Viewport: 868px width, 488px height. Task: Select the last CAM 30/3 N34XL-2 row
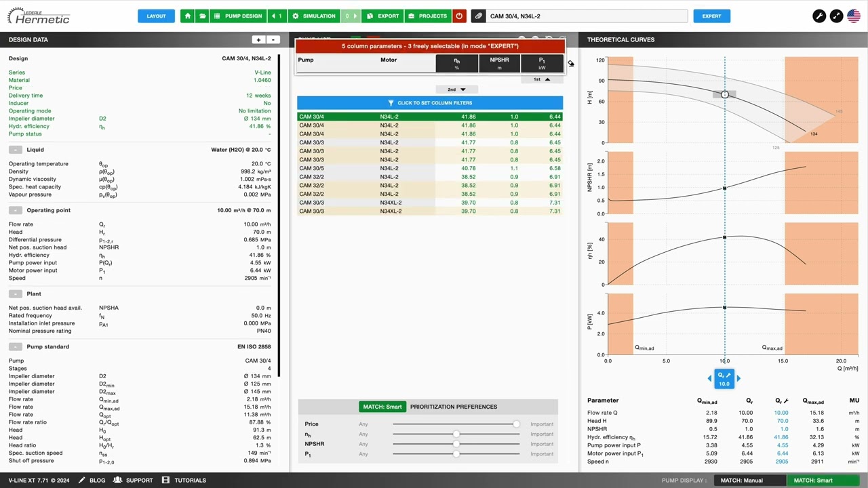tap(430, 211)
